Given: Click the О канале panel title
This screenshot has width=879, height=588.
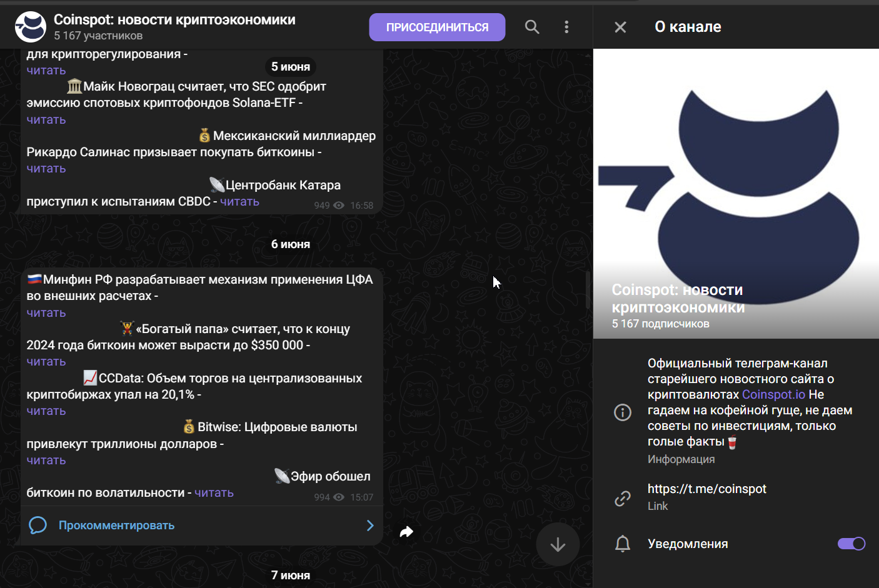Looking at the screenshot, I should (x=688, y=27).
